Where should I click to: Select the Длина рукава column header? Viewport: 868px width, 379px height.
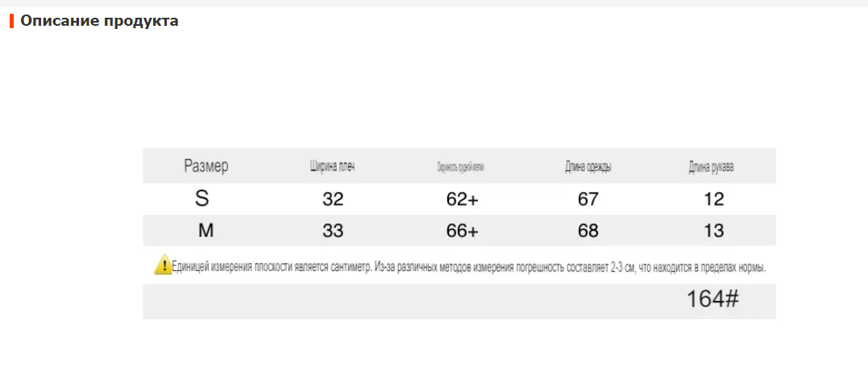pos(712,166)
